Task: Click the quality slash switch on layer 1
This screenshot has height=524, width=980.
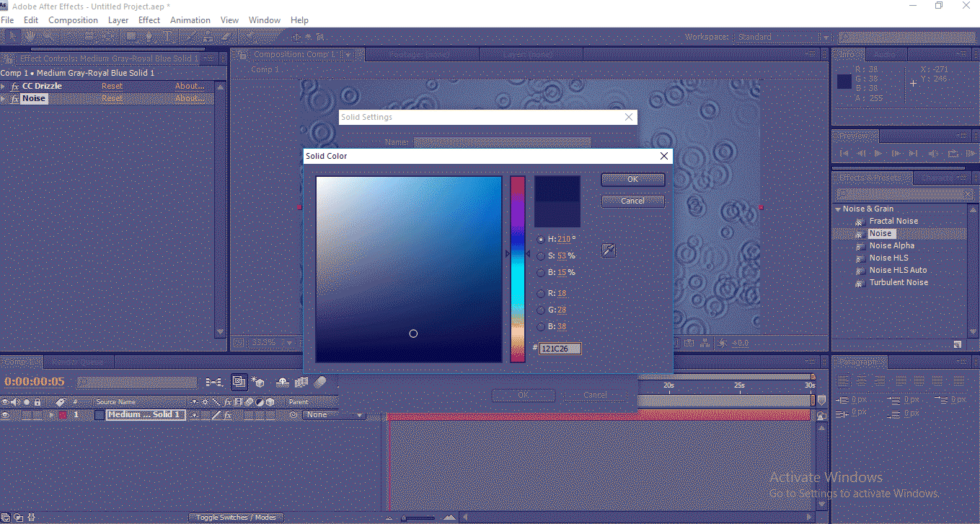Action: pyautogui.click(x=216, y=415)
